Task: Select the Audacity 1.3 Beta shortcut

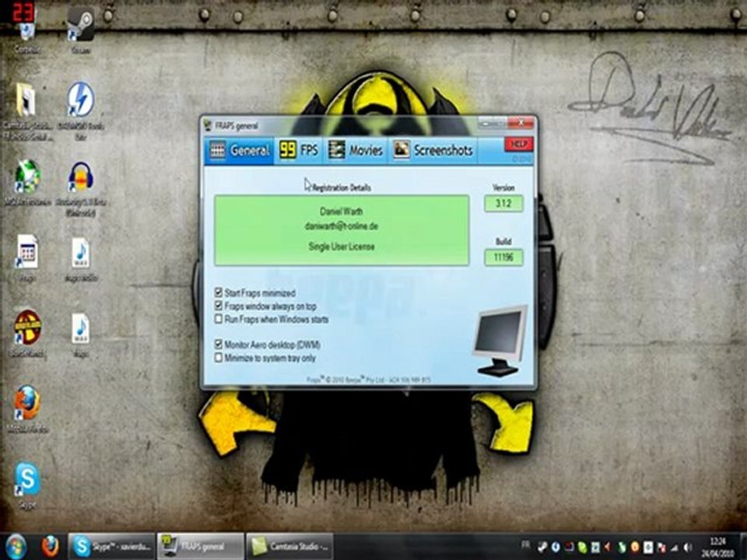Action: pos(80,188)
